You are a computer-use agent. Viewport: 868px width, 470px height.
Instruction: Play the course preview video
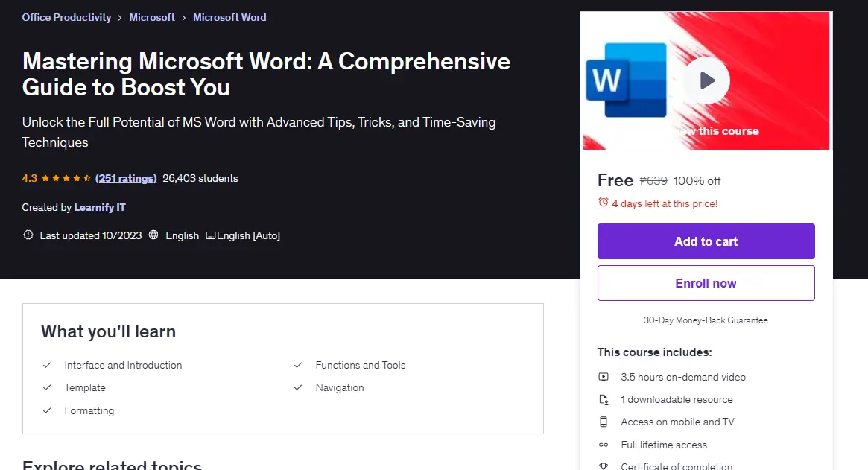[x=706, y=80]
